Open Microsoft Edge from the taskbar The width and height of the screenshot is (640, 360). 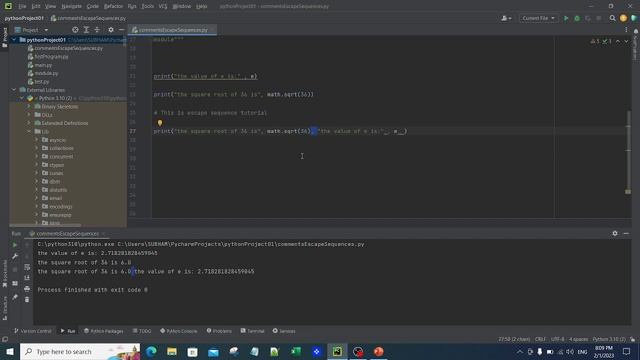tap(151, 351)
